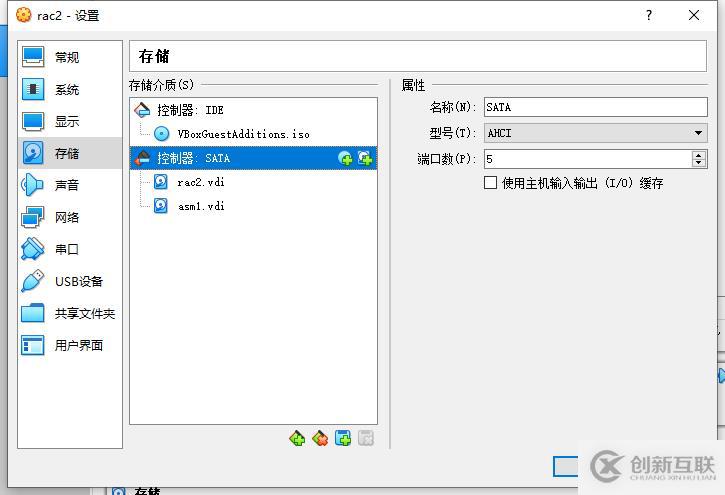Edit the 名称(N) field containing SATA
This screenshot has width=725, height=495.
(596, 107)
